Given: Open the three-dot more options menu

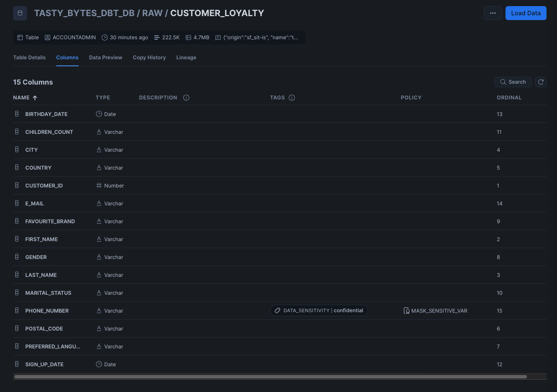Looking at the screenshot, I should pos(492,13).
